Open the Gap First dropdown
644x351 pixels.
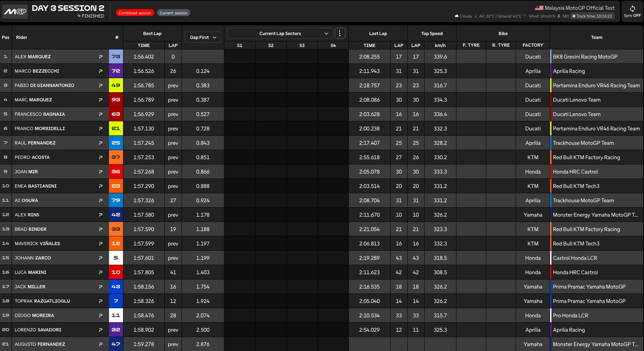(203, 38)
